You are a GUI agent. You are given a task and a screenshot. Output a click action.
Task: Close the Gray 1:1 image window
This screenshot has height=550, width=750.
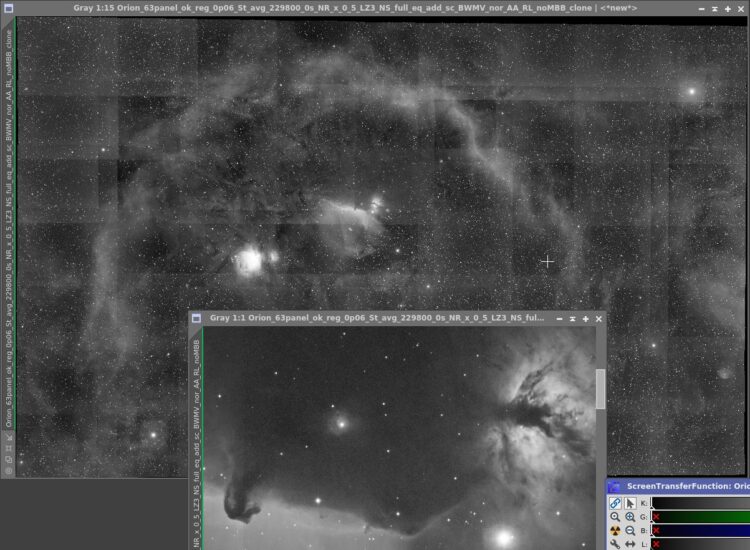tap(598, 319)
